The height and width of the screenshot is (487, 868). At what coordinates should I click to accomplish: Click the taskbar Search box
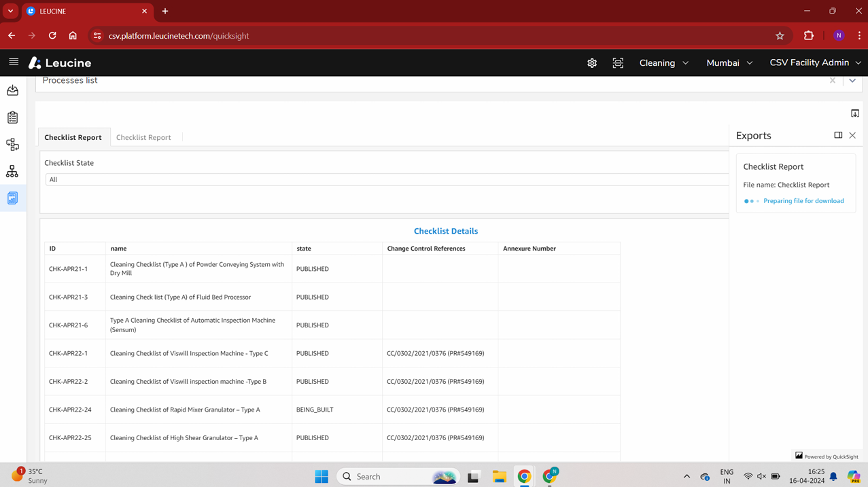(399, 477)
